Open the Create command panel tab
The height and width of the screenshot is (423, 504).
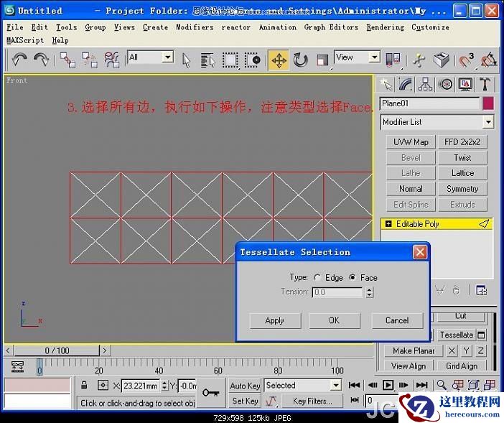click(386, 84)
